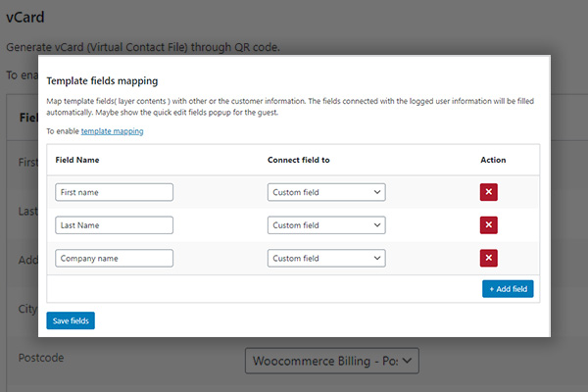Add a new mapping field

508,289
